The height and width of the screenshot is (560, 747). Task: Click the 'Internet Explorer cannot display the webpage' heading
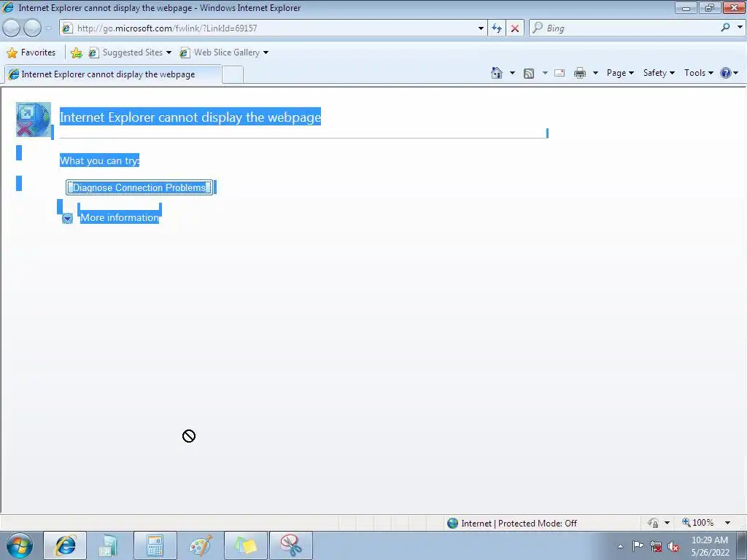[190, 117]
